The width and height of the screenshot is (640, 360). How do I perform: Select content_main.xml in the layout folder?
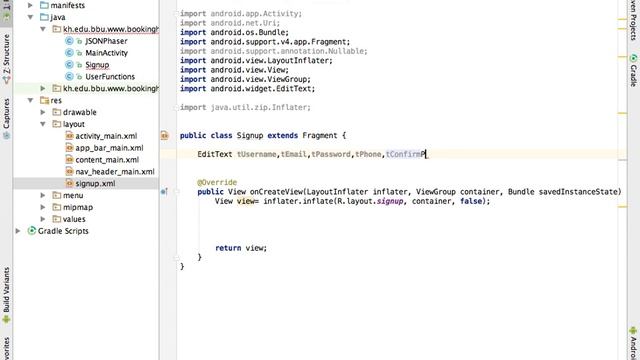point(107,160)
